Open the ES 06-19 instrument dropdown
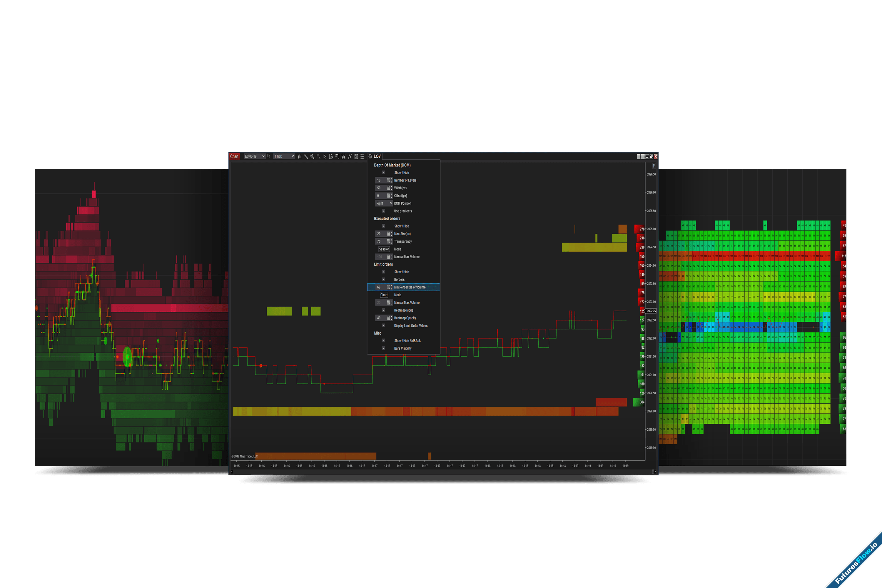 (x=255, y=156)
